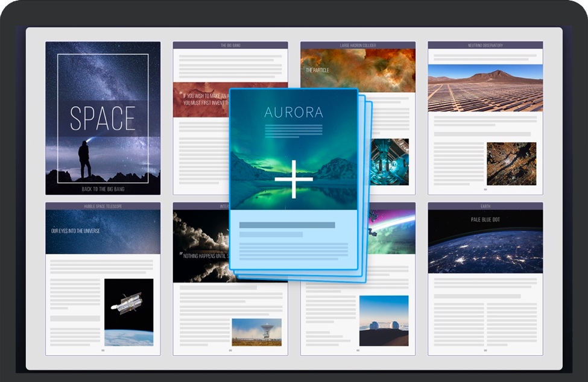Viewport: 588px width, 382px height.
Task: Click the white plus icon on Aurora page
Action: point(294,179)
